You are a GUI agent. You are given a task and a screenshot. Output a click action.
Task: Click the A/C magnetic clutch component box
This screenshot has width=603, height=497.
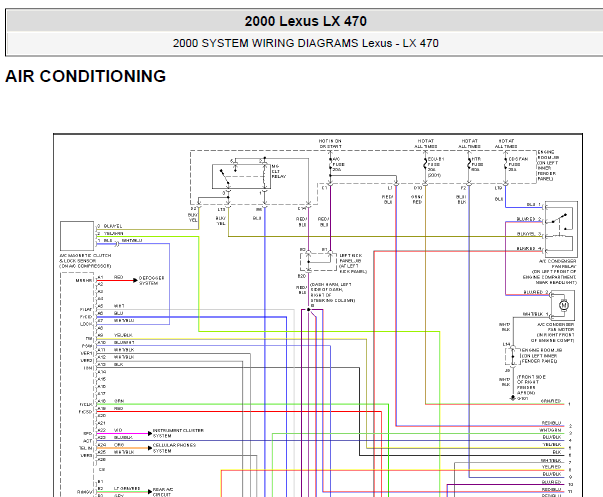coord(77,236)
